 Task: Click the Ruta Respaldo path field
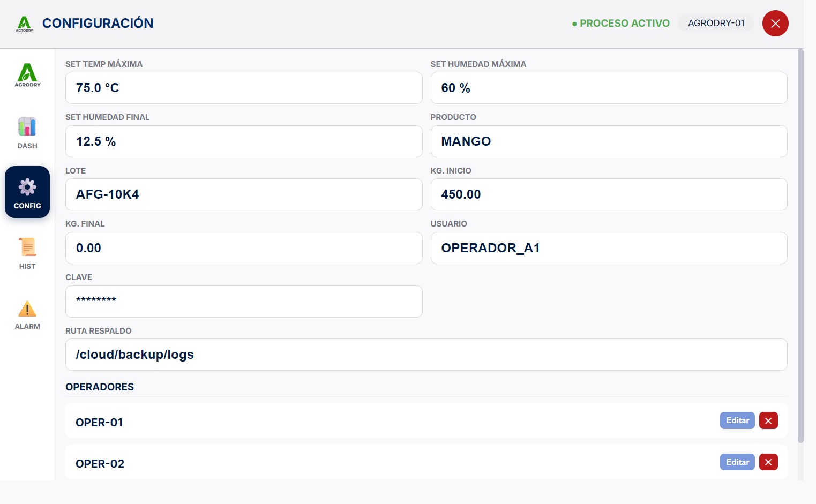point(426,355)
